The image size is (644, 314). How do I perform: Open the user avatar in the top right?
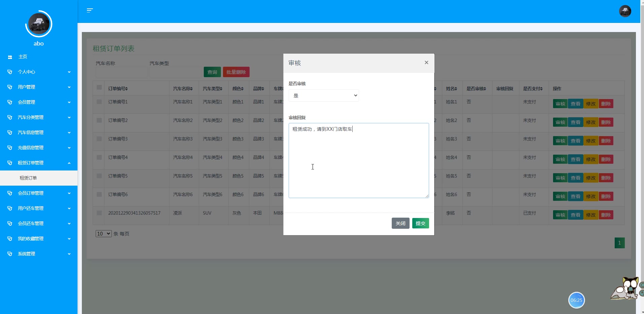(625, 11)
